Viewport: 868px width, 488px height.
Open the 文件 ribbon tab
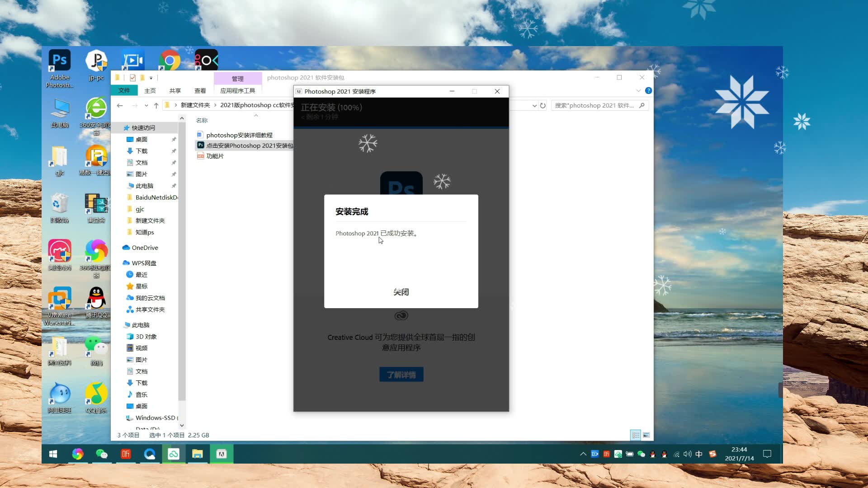[124, 90]
